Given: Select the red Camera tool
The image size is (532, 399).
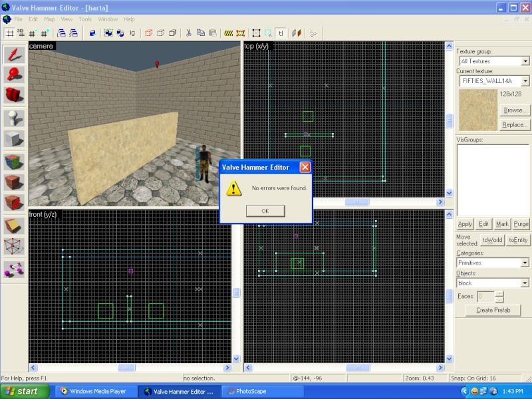Looking at the screenshot, I should coord(14,94).
